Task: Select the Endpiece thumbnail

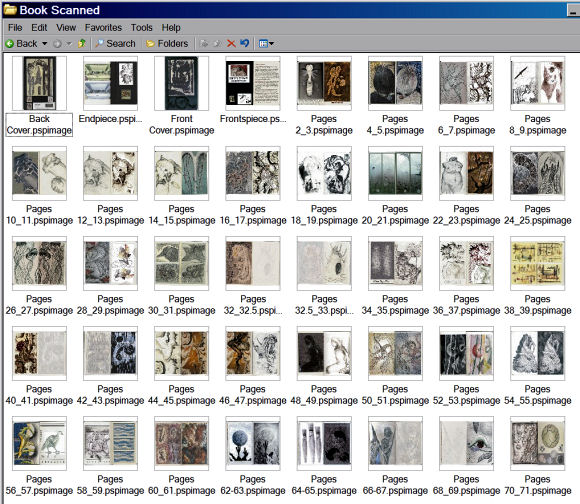Action: click(110, 83)
